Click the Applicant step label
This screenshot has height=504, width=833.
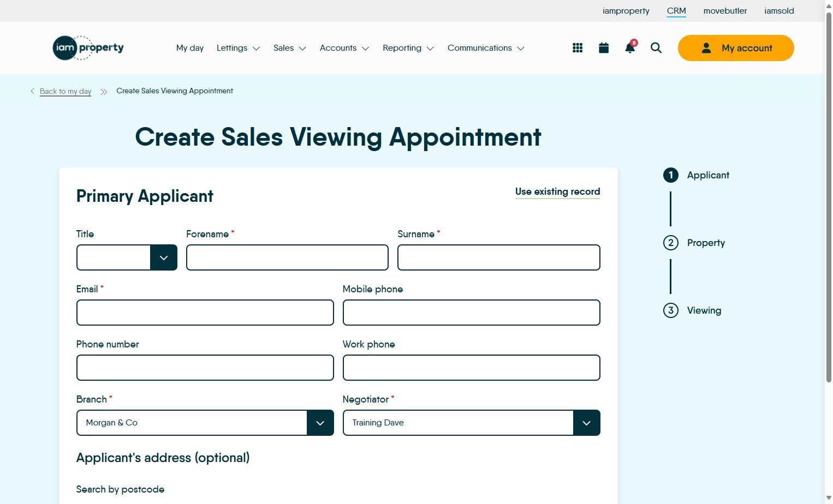(x=708, y=175)
